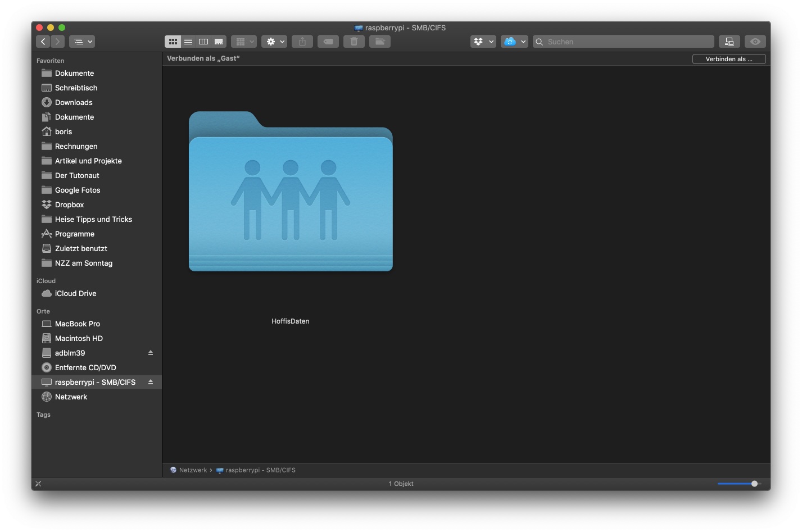Adjust the icon size slider

point(754,484)
